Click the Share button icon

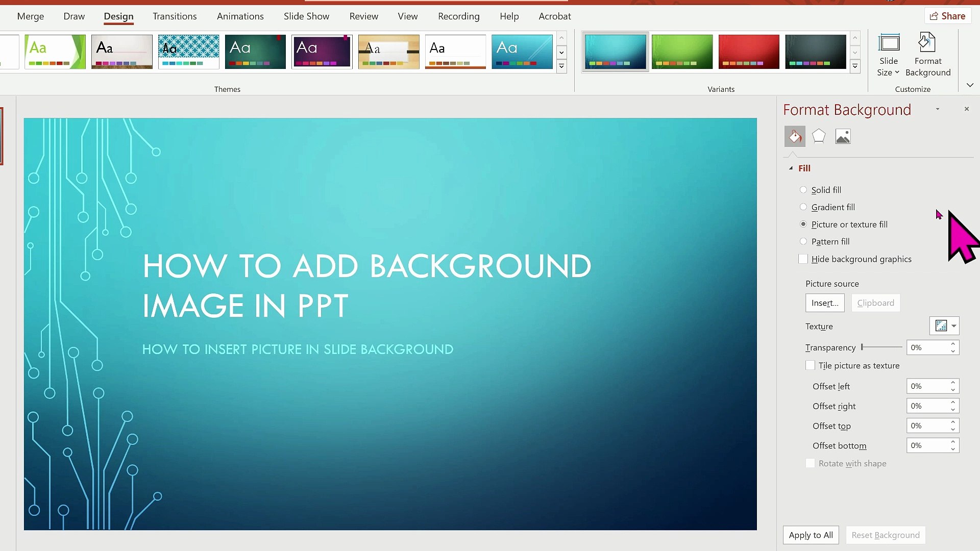point(934,16)
